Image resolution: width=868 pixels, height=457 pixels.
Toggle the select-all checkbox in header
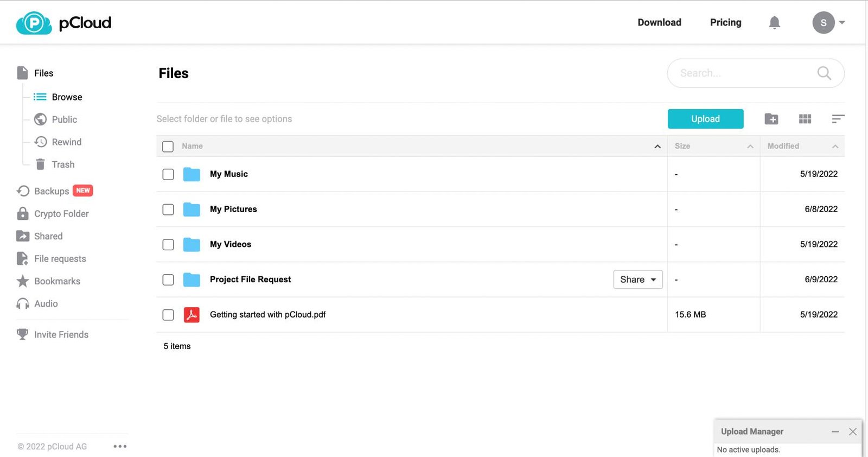[x=168, y=147]
